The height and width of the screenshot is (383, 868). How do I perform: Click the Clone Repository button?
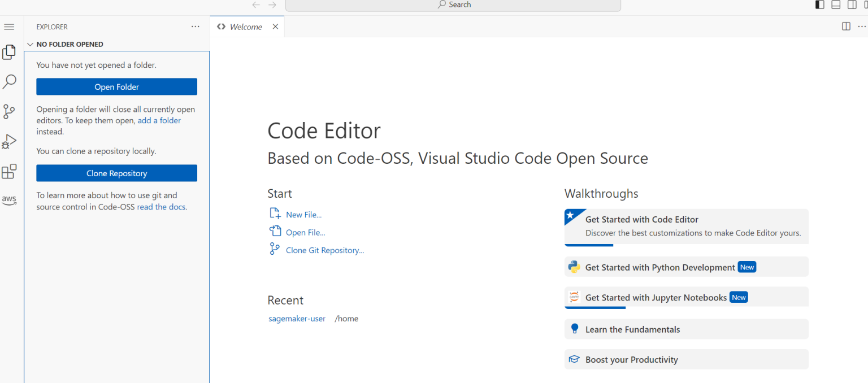coord(116,173)
